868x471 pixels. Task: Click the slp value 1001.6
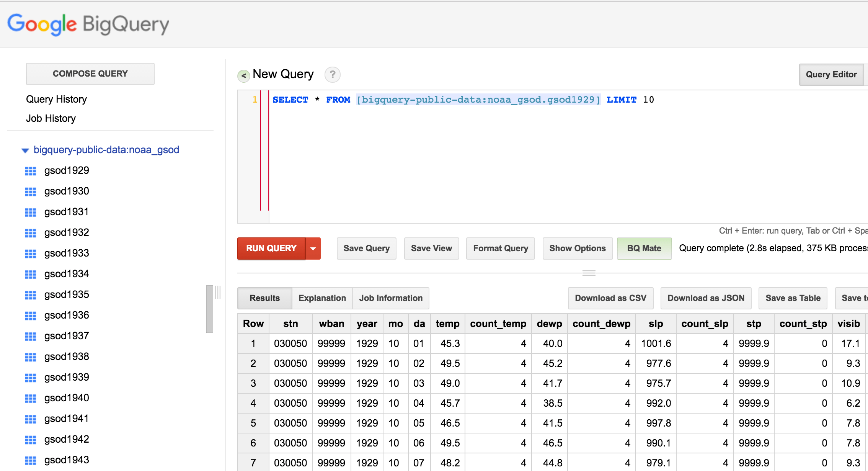coord(656,343)
